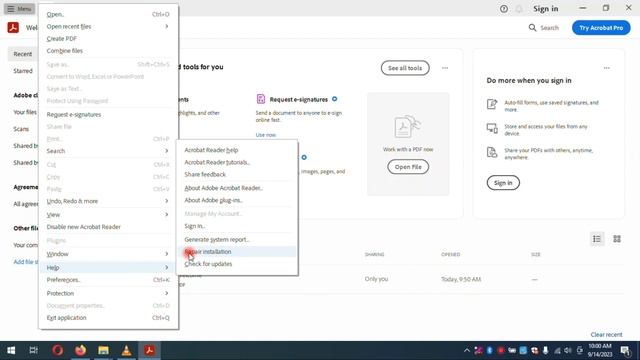This screenshot has height=360, width=640.
Task: Select Check for updates
Action: [x=237, y=264]
